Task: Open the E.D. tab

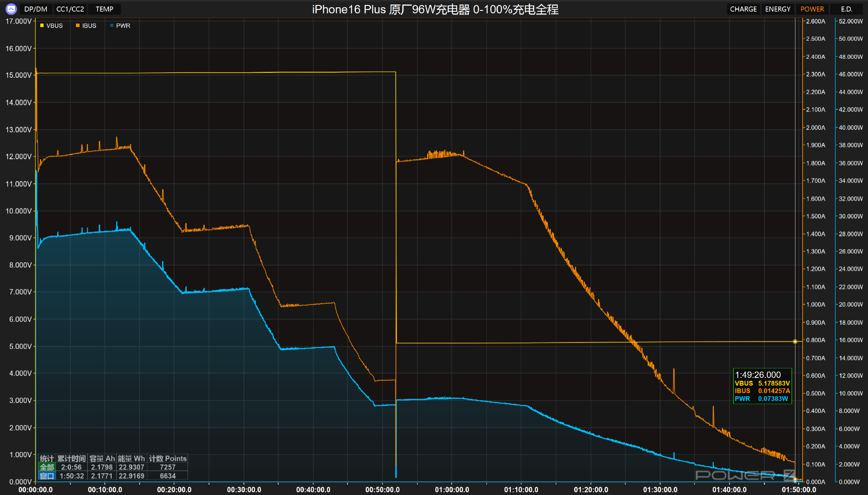Action: [x=846, y=9]
